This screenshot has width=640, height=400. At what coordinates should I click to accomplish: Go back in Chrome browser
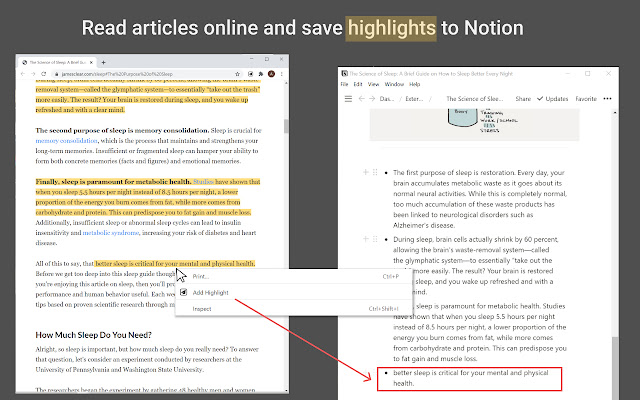[x=23, y=74]
